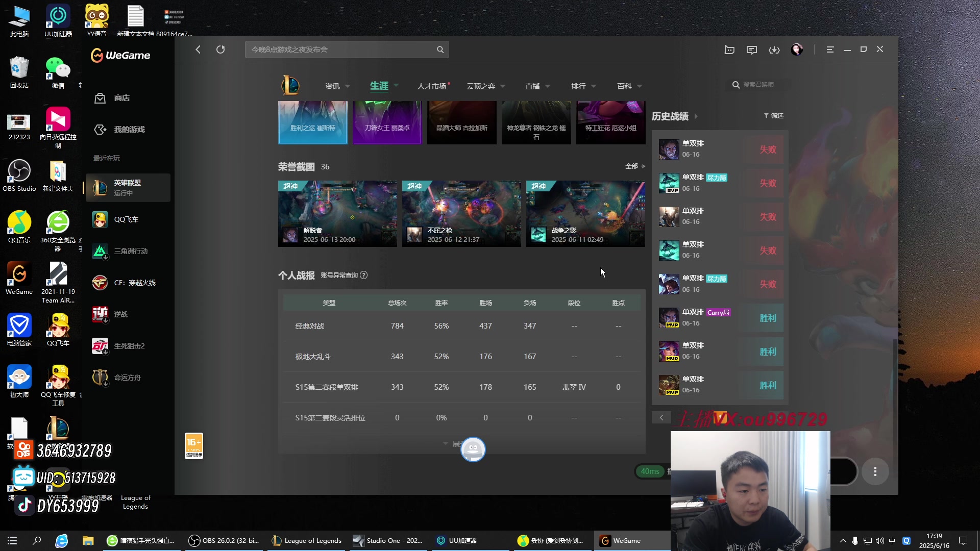Open the user avatar profile
Viewport: 980px width, 551px height.
[x=797, y=49]
